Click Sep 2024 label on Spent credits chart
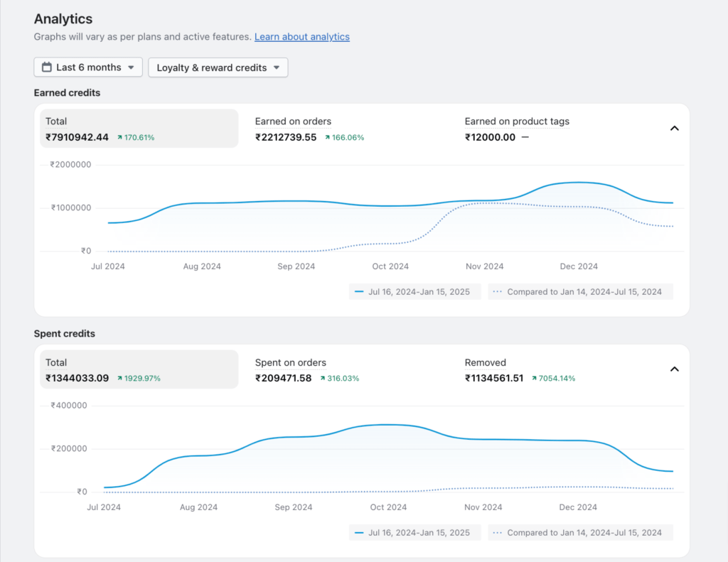728x562 pixels. pos(294,507)
